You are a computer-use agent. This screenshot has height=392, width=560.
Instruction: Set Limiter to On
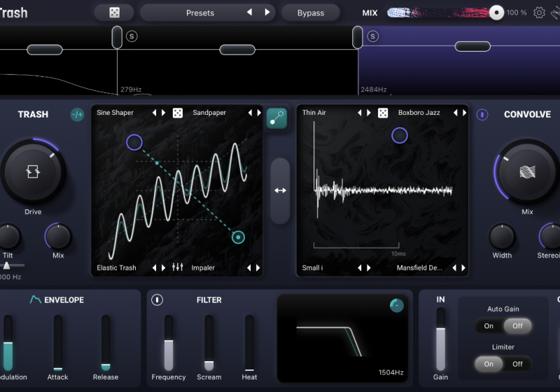point(489,364)
